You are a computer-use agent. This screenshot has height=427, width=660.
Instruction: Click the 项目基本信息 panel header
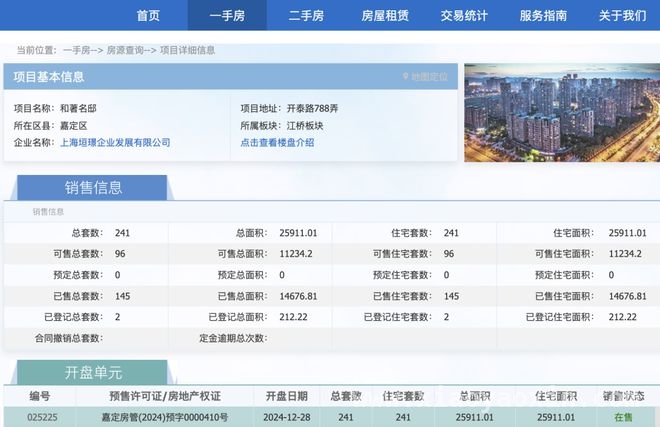[x=231, y=76]
